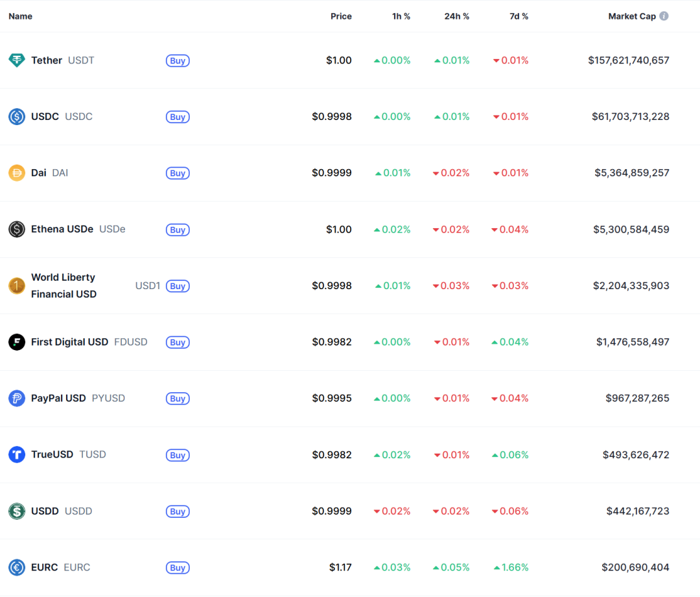Click EURC 7d change 1.66%
Image resolution: width=700 pixels, height=597 pixels.
click(x=511, y=568)
